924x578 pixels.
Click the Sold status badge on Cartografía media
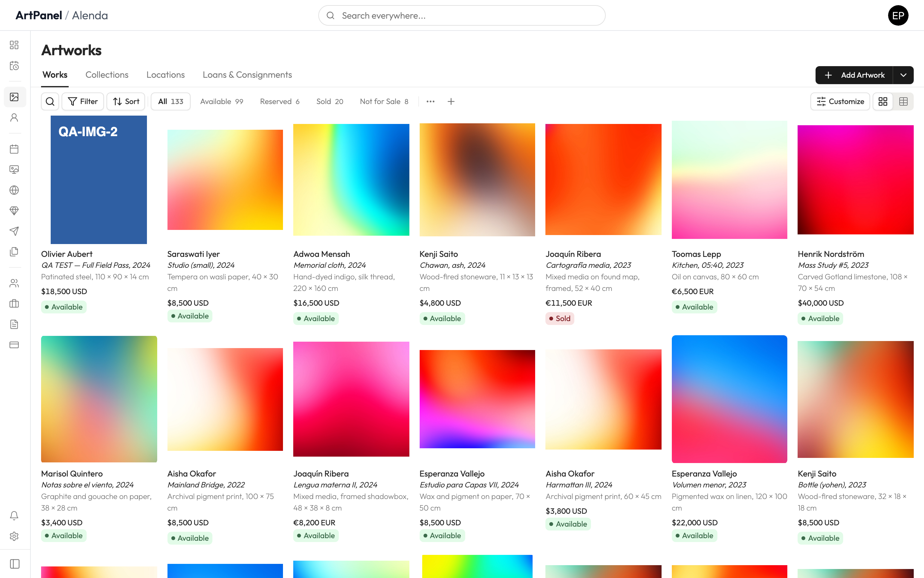coord(560,319)
